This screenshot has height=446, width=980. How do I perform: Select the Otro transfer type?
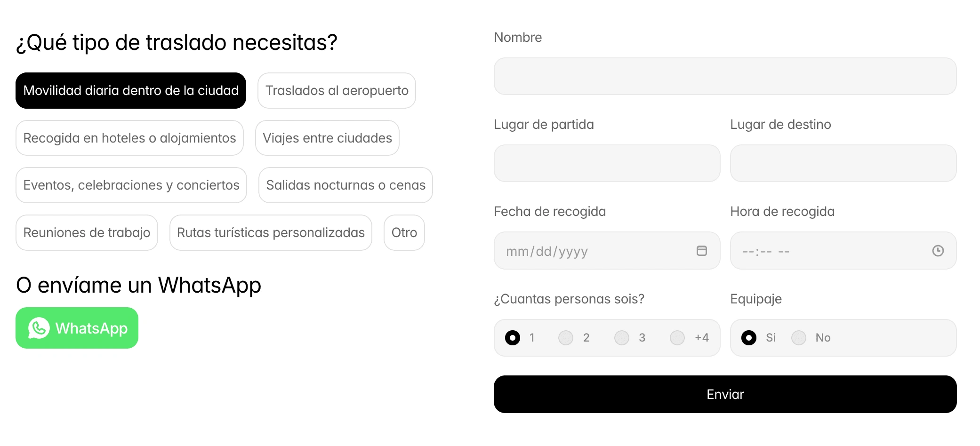(404, 232)
